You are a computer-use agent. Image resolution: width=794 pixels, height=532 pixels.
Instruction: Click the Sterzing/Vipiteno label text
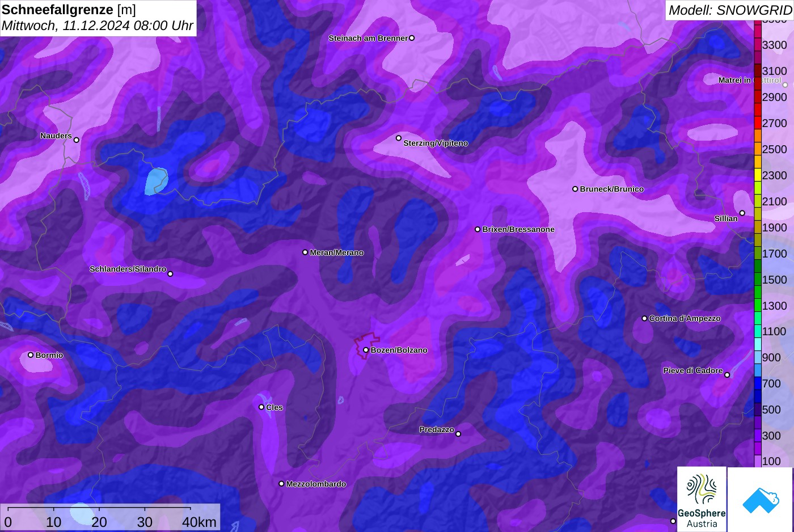(436, 143)
